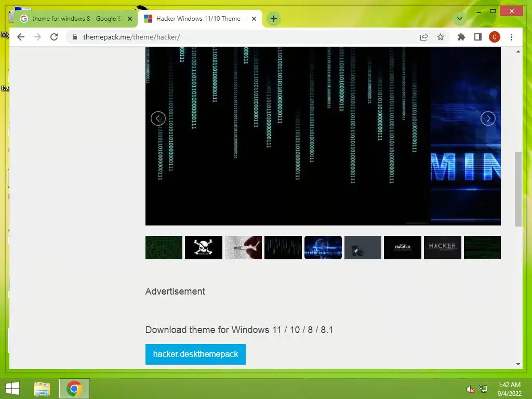Viewport: 532px width, 399px height.
Task: Click Chrome icon in taskbar
Action: [x=74, y=389]
